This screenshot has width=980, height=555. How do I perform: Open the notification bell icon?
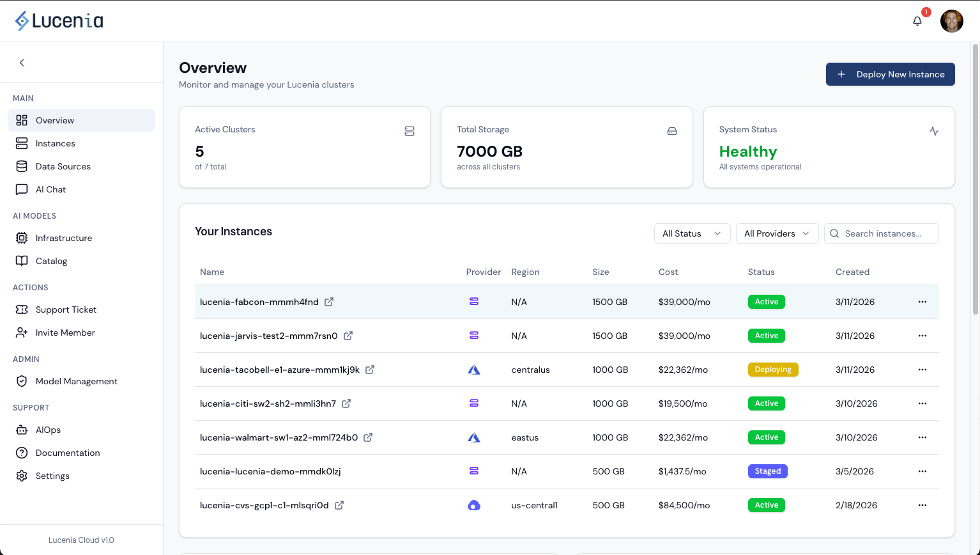click(917, 20)
